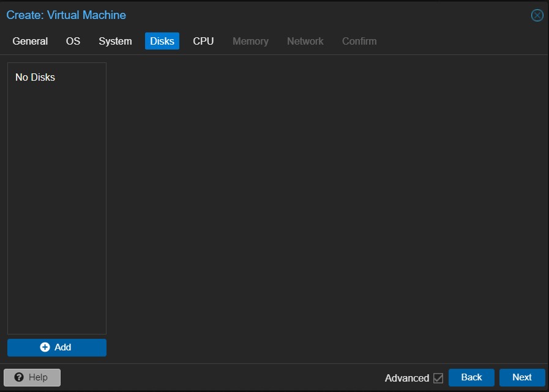
Task: Add a new disk using Add
Action: (57, 347)
